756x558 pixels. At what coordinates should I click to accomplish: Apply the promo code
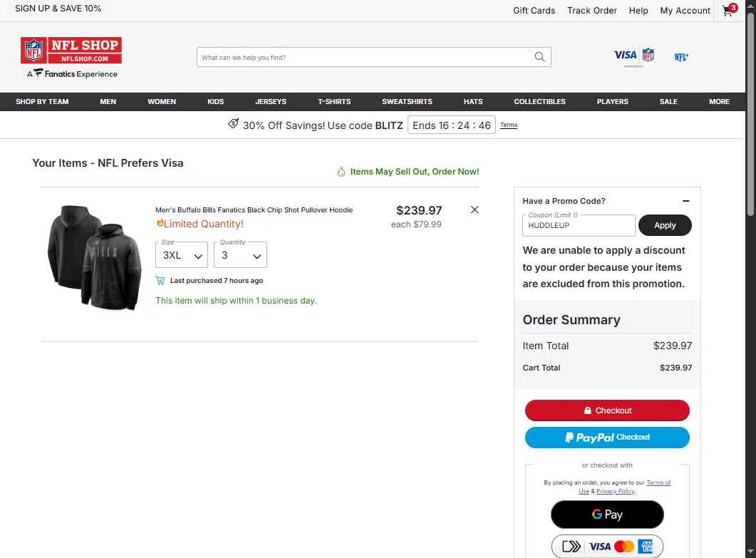pos(665,225)
